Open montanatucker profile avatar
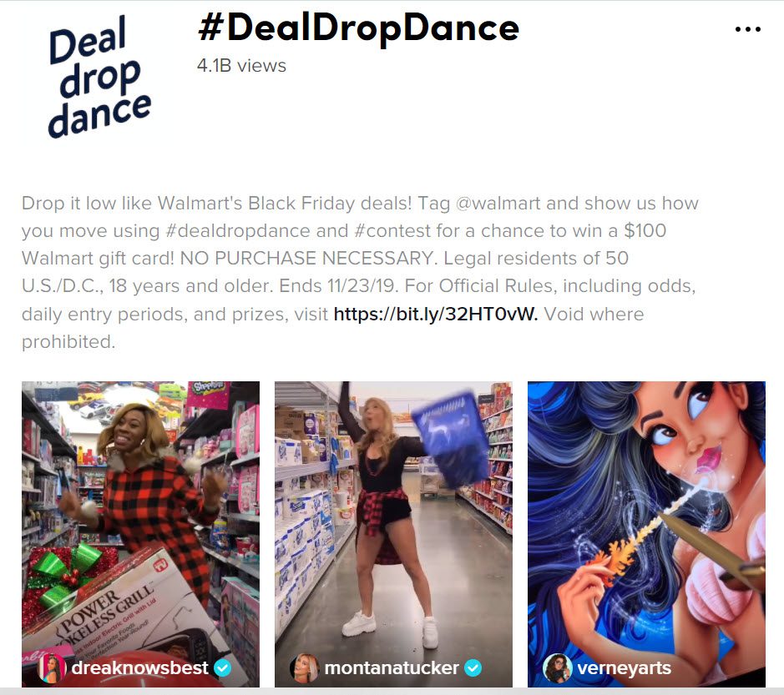This screenshot has width=784, height=695. click(x=305, y=668)
